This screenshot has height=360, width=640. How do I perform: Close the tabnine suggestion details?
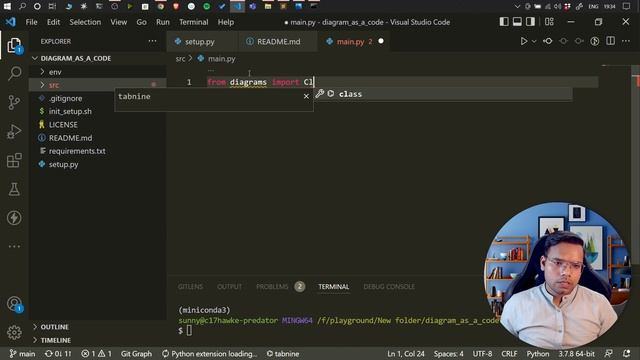pyautogui.click(x=306, y=96)
